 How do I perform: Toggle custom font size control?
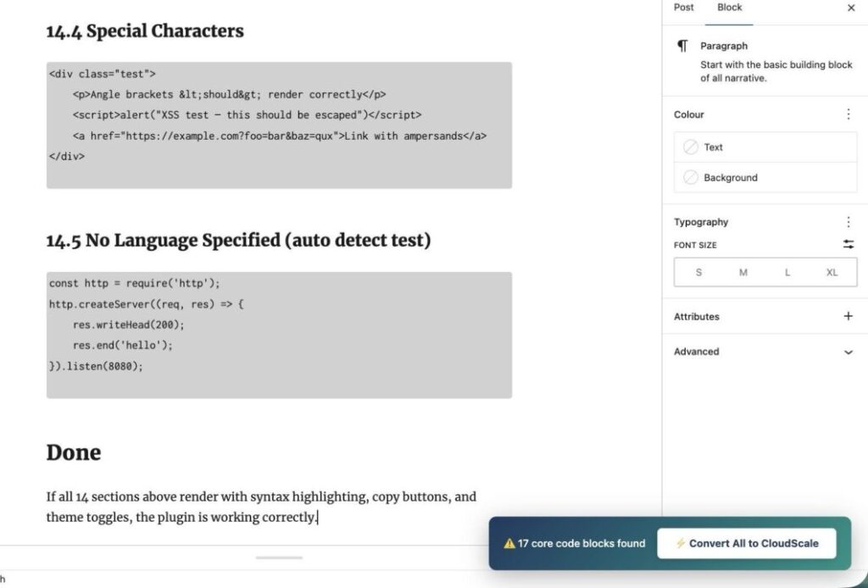(849, 245)
